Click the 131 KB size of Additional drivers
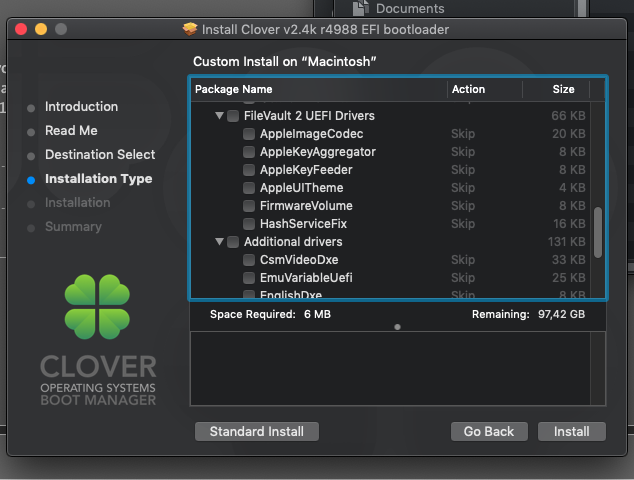This screenshot has height=480, width=634. (x=566, y=242)
